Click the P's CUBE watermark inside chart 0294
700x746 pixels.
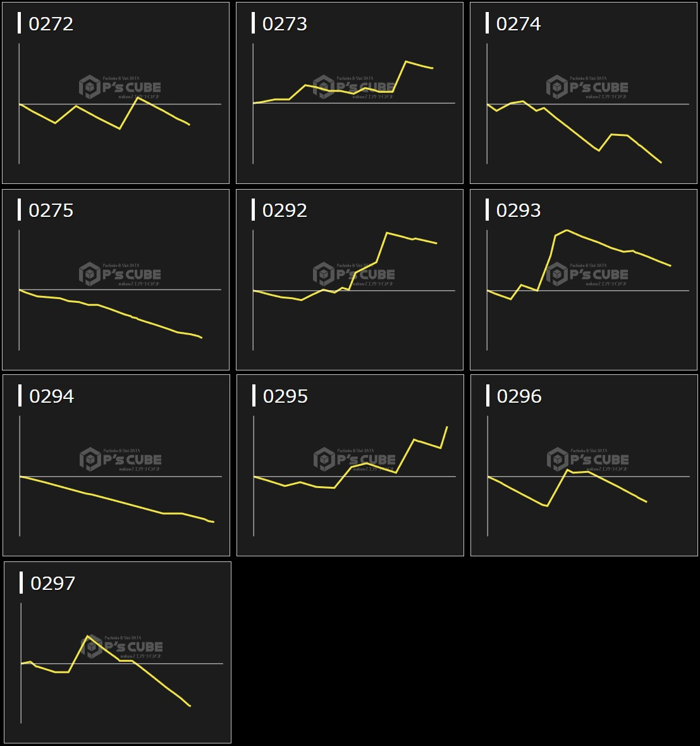[x=121, y=460]
